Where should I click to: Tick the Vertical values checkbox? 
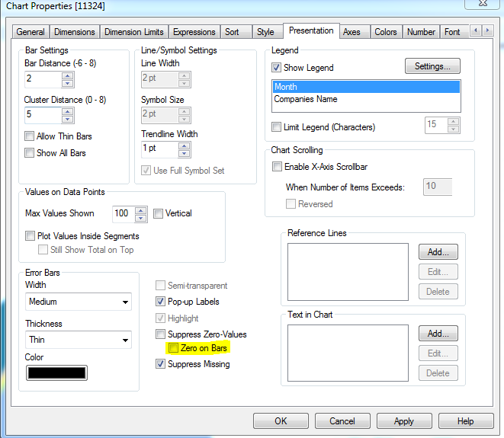158,213
